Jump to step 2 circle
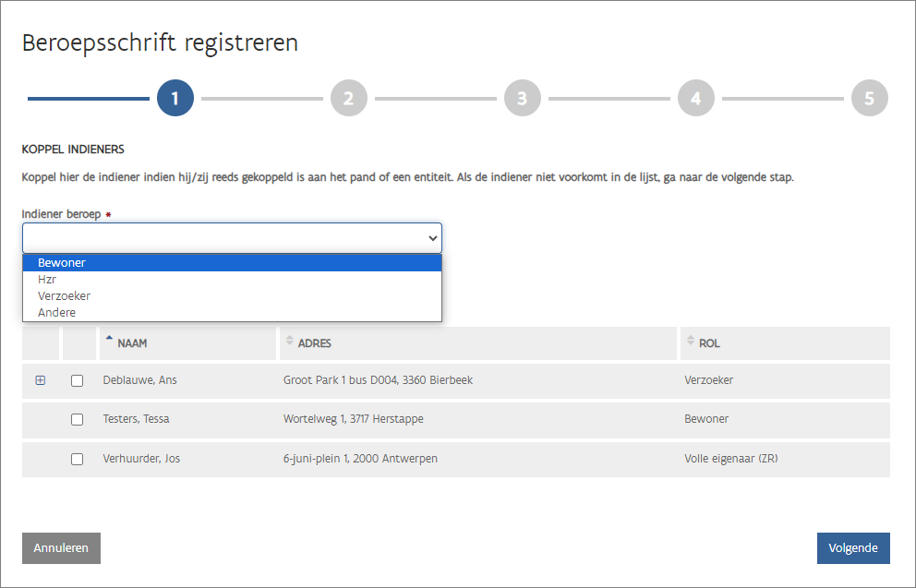The height and width of the screenshot is (588, 916). [349, 98]
